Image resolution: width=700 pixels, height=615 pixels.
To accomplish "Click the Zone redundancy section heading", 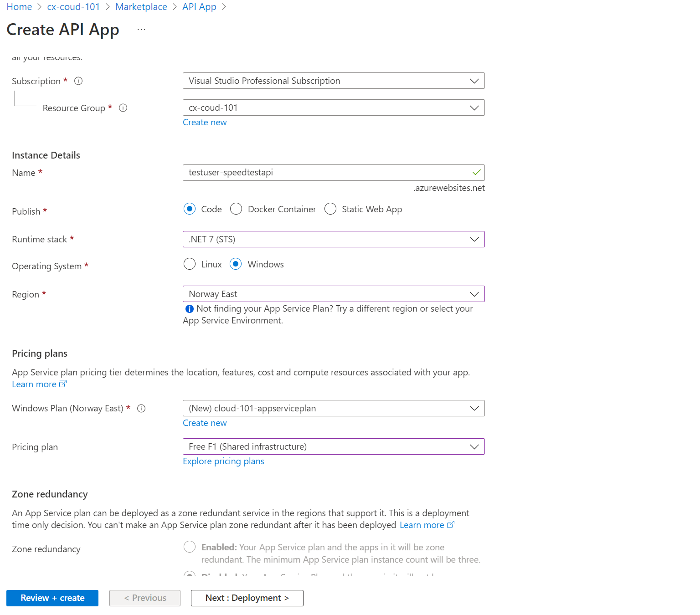I will 50,494.
